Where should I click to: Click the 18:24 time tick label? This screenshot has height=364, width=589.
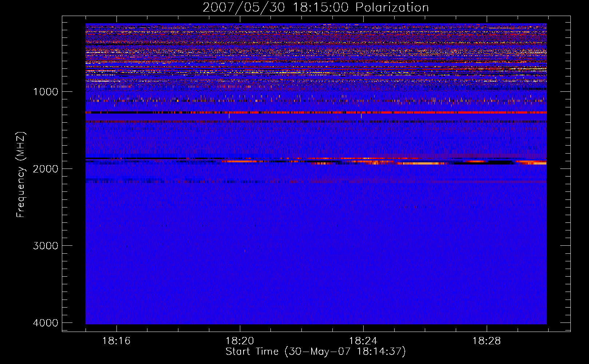(x=363, y=341)
